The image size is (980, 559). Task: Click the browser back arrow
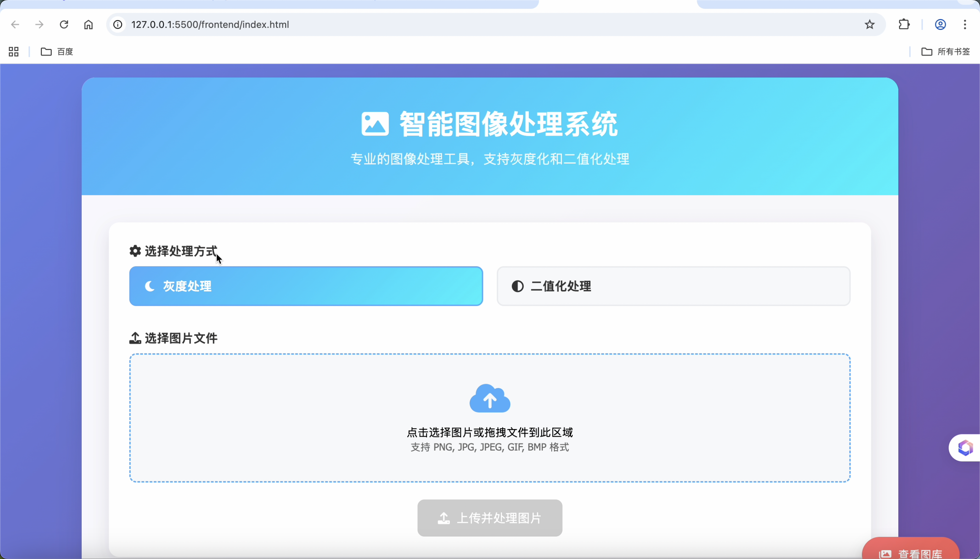tap(15, 25)
